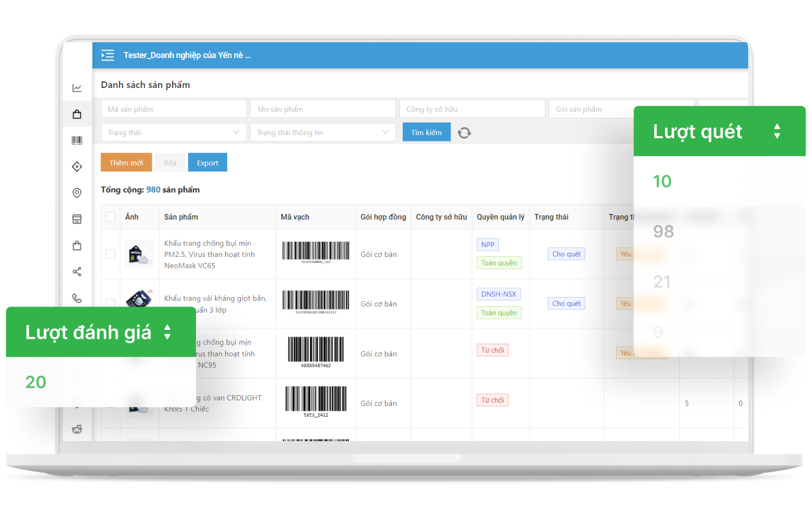Open the location pin sidebar icon
Screen dimensions: 812x514
click(x=77, y=193)
